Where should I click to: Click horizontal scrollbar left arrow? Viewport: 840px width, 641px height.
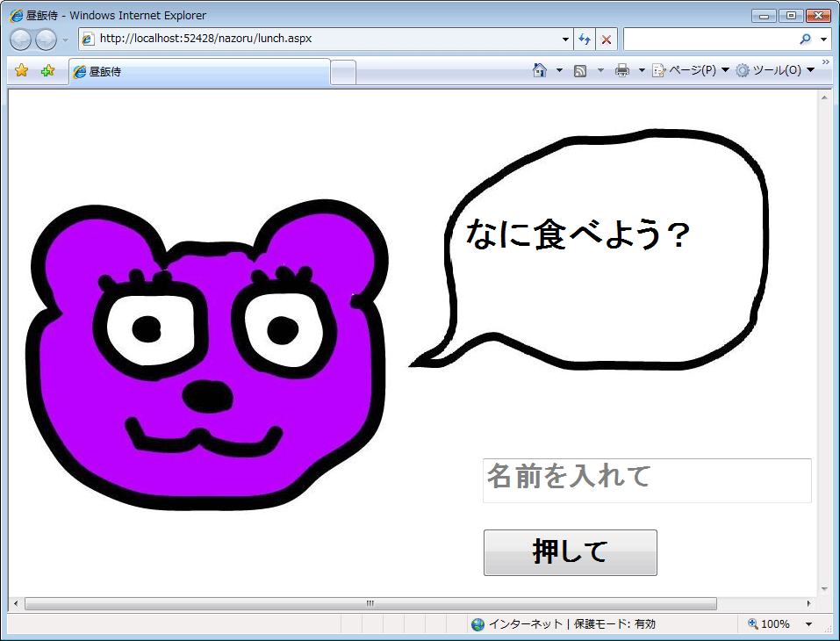(x=16, y=603)
